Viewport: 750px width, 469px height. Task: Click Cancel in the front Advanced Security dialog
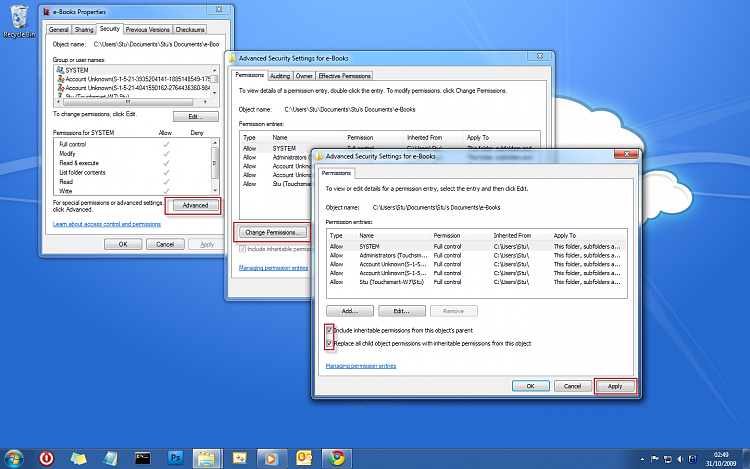[572, 386]
